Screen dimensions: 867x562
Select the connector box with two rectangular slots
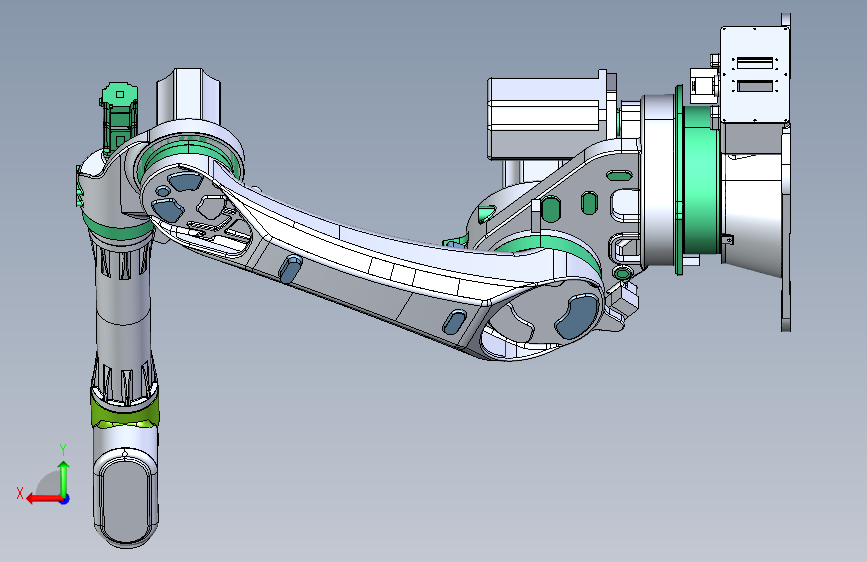pos(755,74)
